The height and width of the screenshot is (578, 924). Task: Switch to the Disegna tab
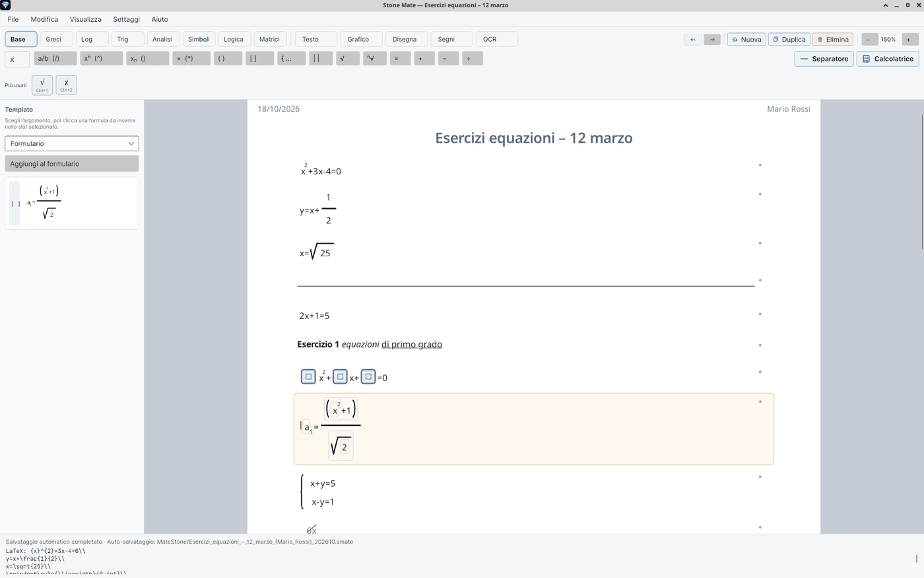pos(406,39)
